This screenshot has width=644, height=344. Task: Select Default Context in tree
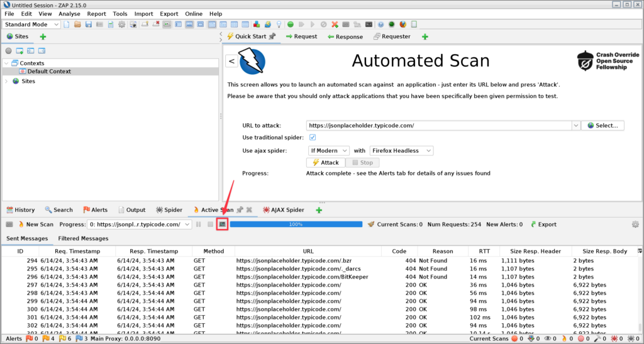click(49, 72)
